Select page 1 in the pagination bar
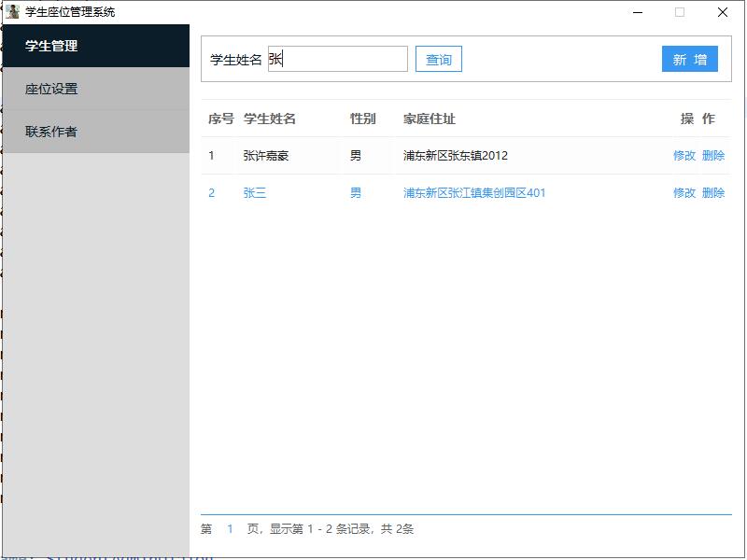 tap(231, 528)
